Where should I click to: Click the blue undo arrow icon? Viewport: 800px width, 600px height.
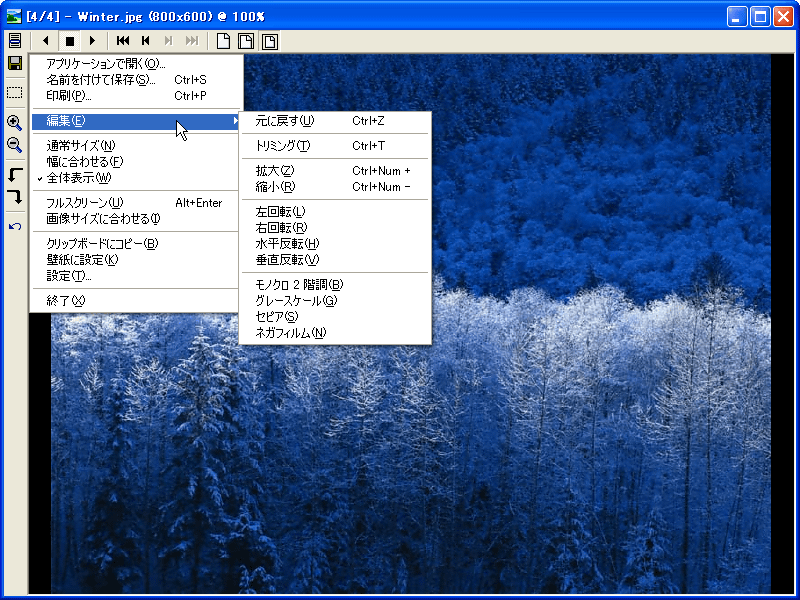coord(14,227)
